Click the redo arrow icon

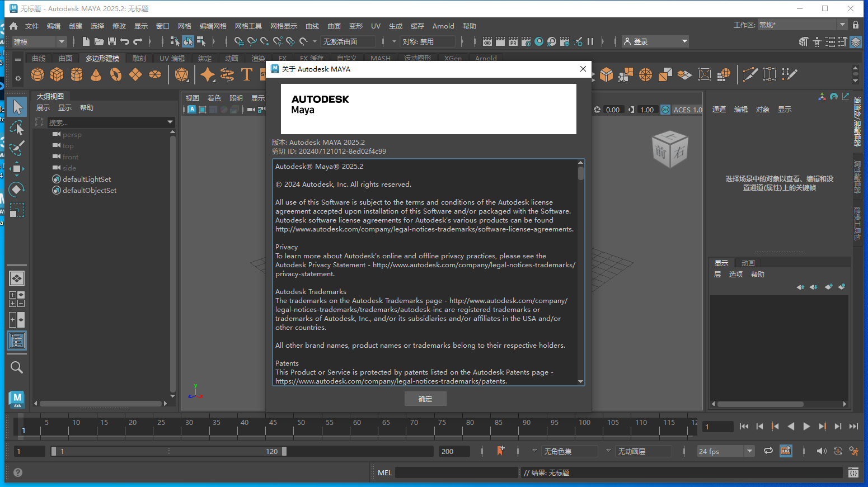coord(138,41)
